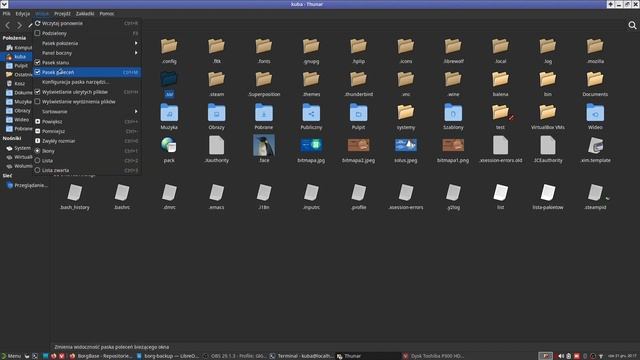This screenshot has width=640, height=360.
Task: Select the Lista view radio button
Action: click(38, 160)
